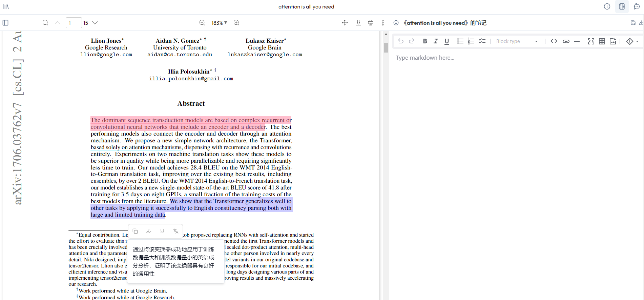644x300 pixels.
Task: Click the 'Abstract' heading
Action: coord(191,103)
